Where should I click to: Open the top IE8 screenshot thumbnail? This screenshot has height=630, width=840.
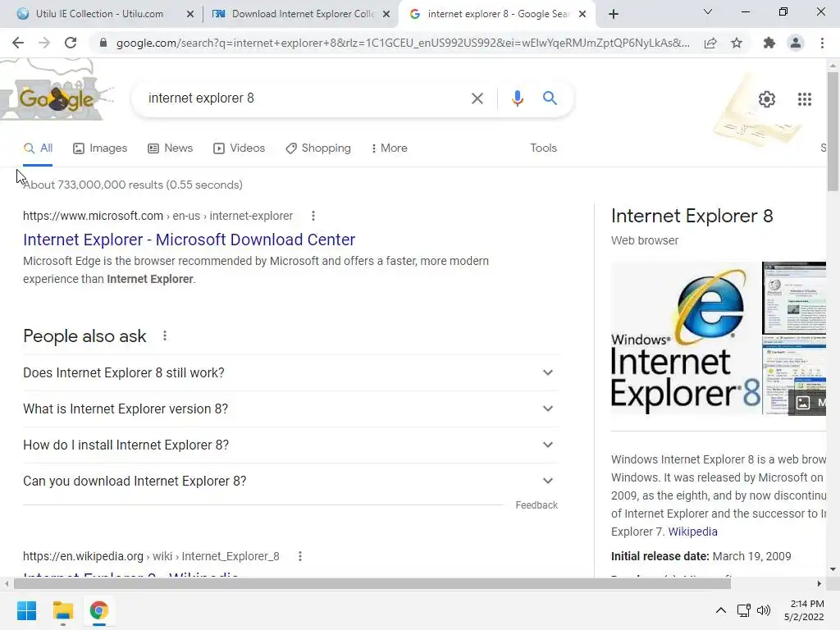pos(794,297)
